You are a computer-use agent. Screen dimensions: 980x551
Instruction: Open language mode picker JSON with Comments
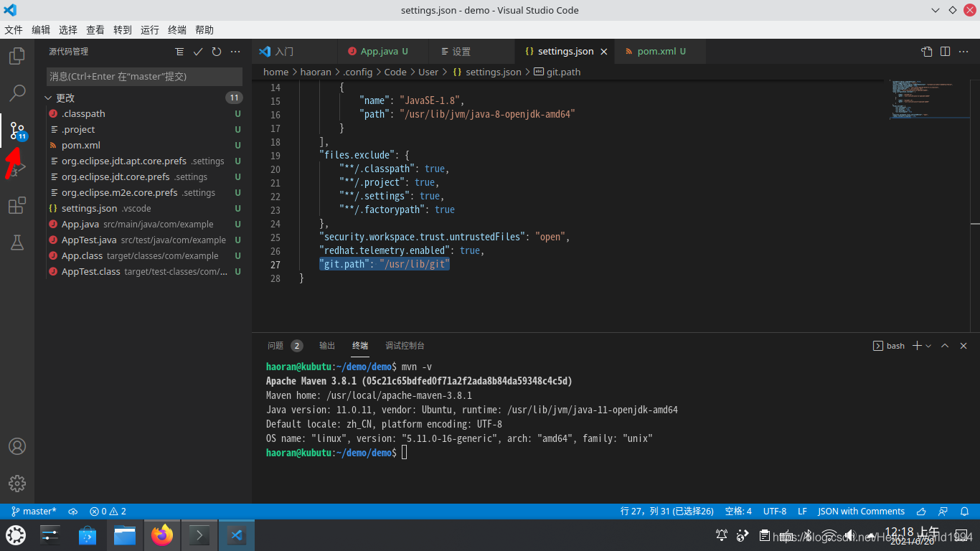point(861,512)
